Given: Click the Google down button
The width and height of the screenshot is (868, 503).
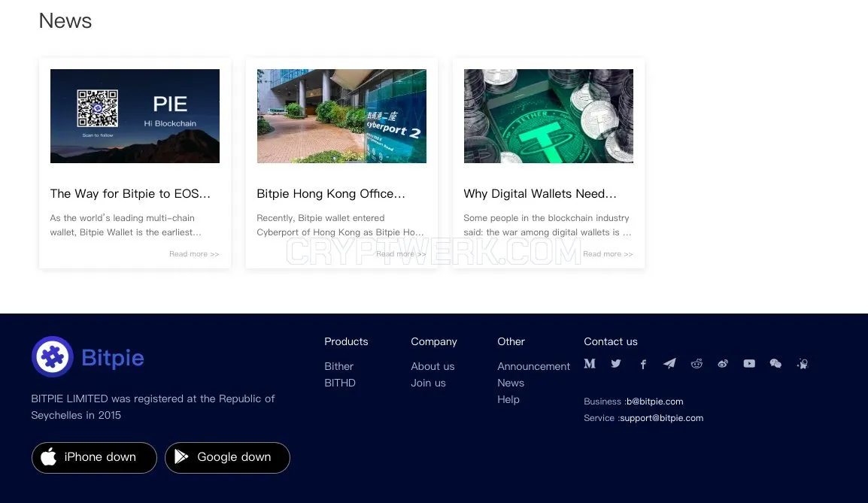Looking at the screenshot, I should point(227,458).
